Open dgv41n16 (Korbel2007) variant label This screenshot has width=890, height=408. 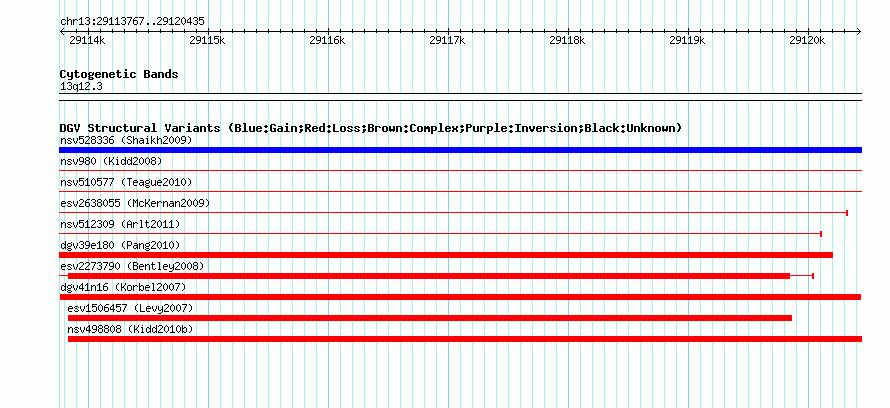[x=123, y=287]
